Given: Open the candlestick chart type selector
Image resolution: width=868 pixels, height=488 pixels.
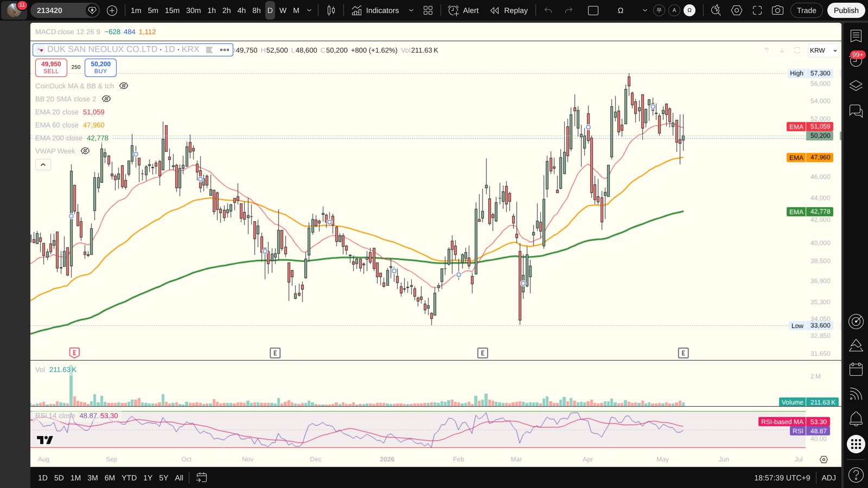Looking at the screenshot, I should (x=331, y=10).
